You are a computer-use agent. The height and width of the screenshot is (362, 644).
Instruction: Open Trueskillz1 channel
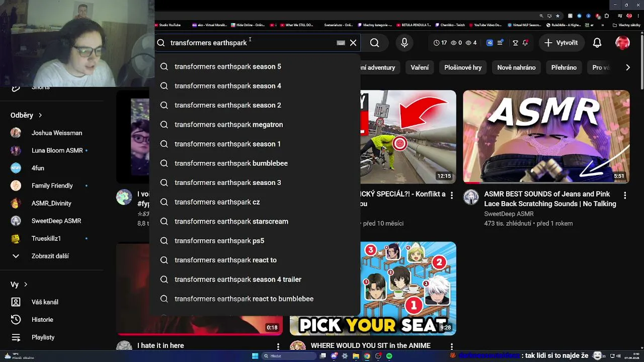click(x=52, y=238)
